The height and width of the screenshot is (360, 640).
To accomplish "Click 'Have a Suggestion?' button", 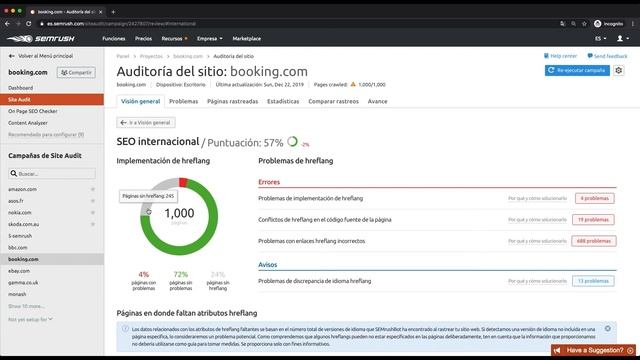I will click(593, 350).
